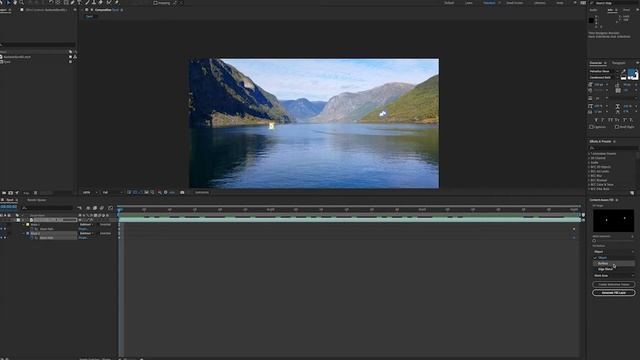The height and width of the screenshot is (360, 640).
Task: Choose Object in the Fill Method list
Action: (613, 258)
